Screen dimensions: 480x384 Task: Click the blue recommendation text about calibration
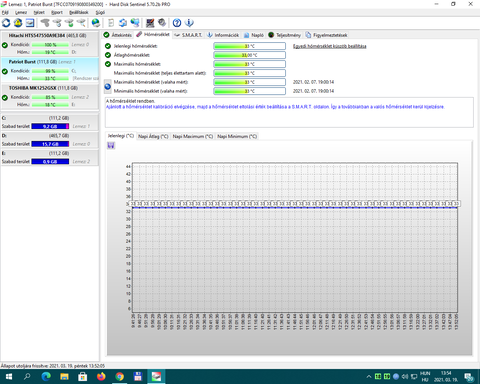pyautogui.click(x=275, y=107)
